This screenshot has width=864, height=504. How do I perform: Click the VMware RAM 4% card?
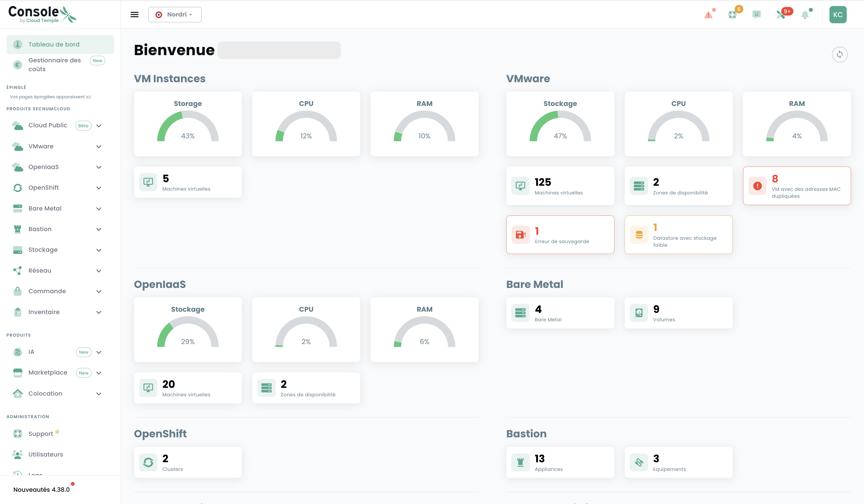pos(797,124)
